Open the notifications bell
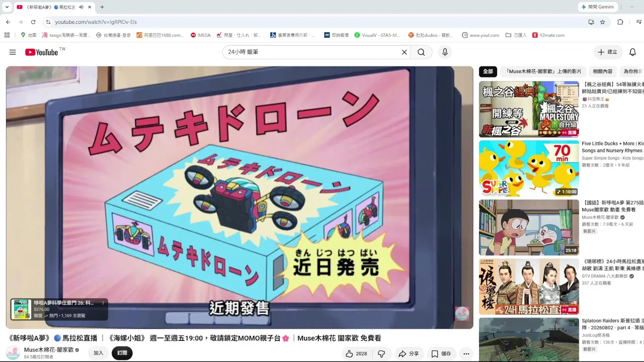 coord(633,52)
